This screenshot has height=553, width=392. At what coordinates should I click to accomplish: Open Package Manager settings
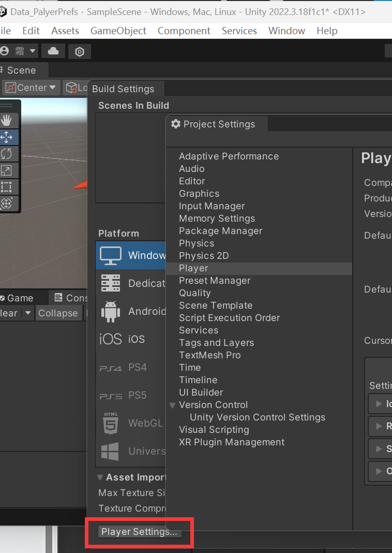220,230
